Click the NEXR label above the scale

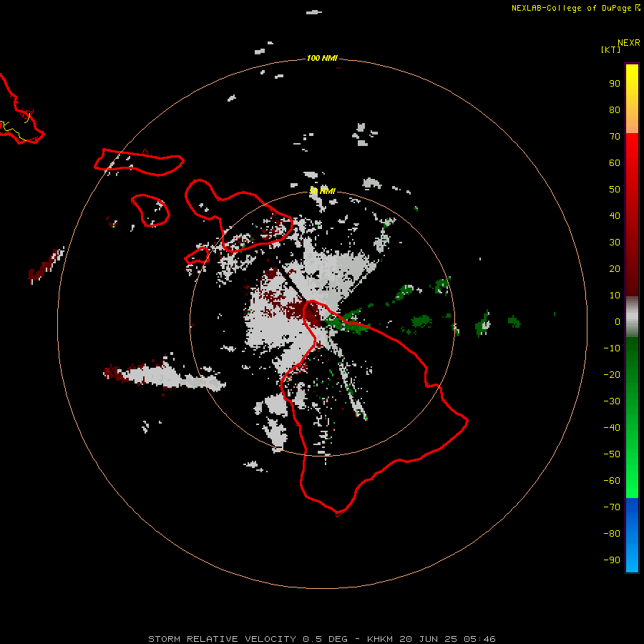pyautogui.click(x=628, y=43)
